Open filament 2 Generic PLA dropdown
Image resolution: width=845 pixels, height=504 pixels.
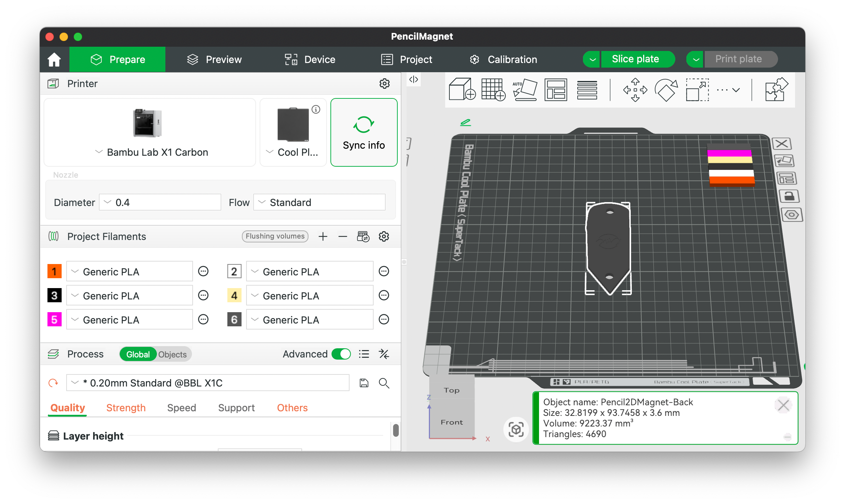(x=310, y=271)
